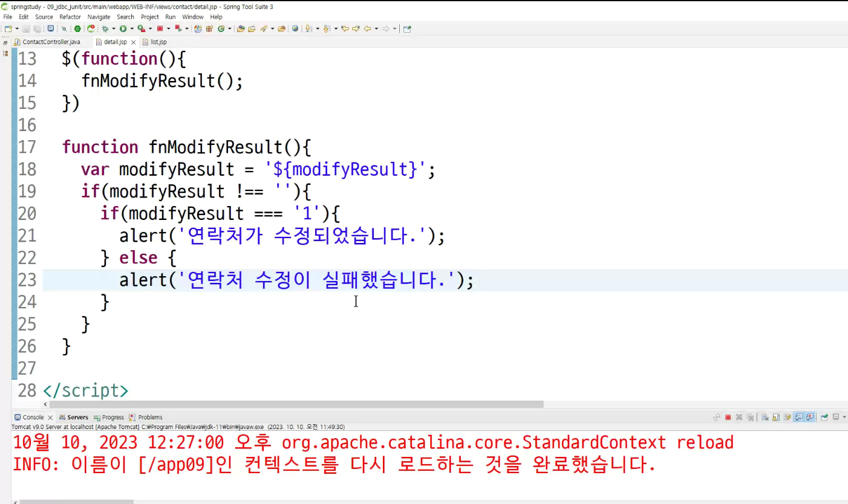Open the Window menu
848x504 pixels.
point(193,17)
